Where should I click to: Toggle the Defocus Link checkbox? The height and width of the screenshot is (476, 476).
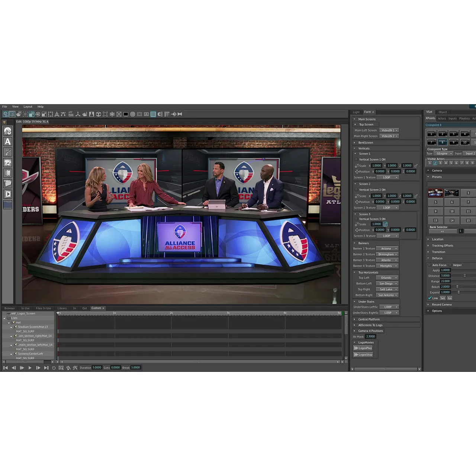tap(430, 298)
